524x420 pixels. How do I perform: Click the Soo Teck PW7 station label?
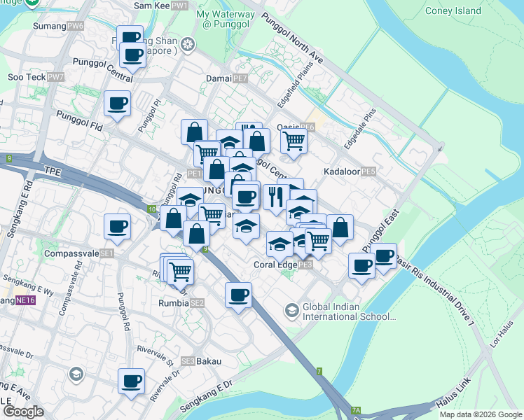coord(36,77)
